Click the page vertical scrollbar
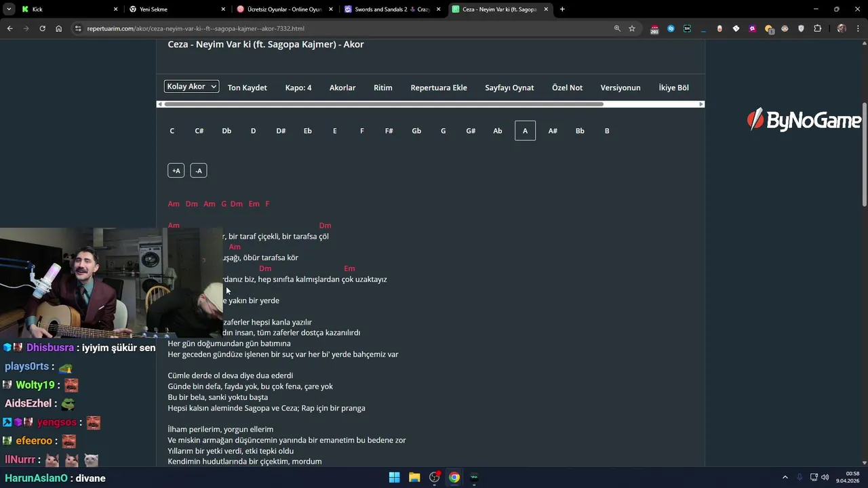The image size is (868, 488). (864, 155)
